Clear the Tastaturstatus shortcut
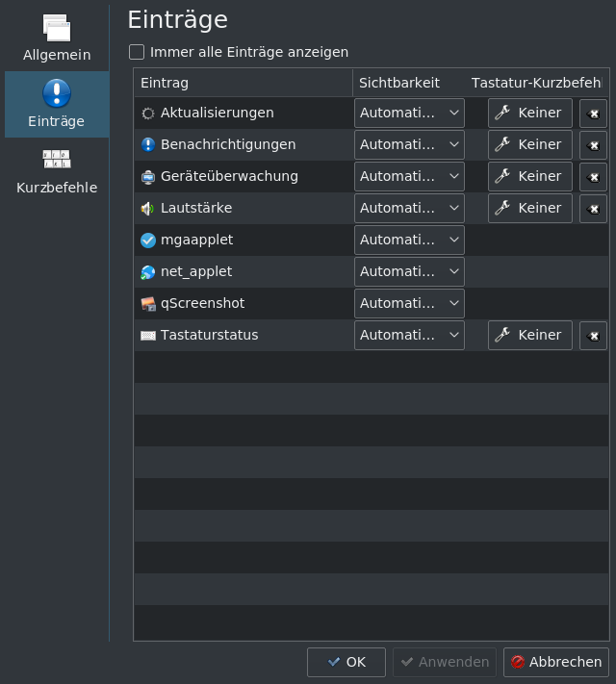This screenshot has width=616, height=684. tap(593, 336)
